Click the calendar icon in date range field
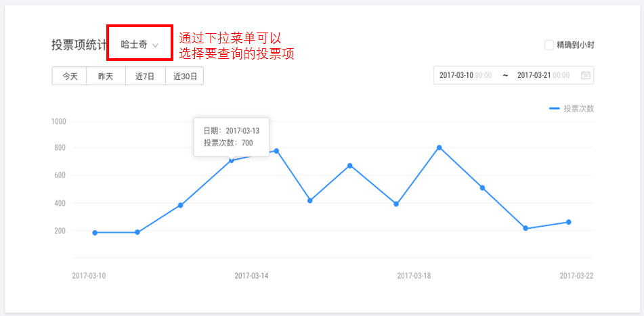 586,75
